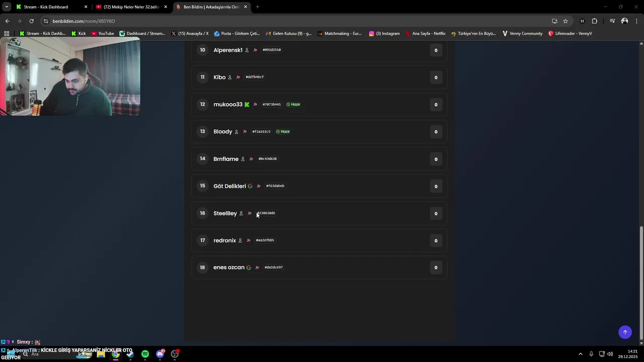Open Steam from the taskbar
The image size is (644, 362).
pyautogui.click(x=130, y=354)
